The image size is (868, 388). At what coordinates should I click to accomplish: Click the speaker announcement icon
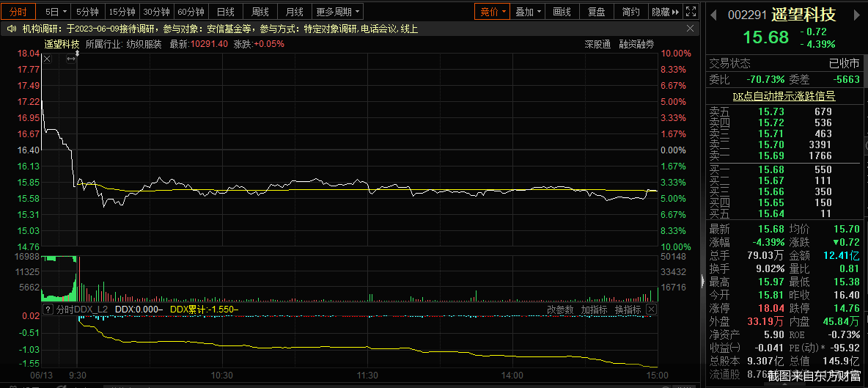[x=12, y=29]
